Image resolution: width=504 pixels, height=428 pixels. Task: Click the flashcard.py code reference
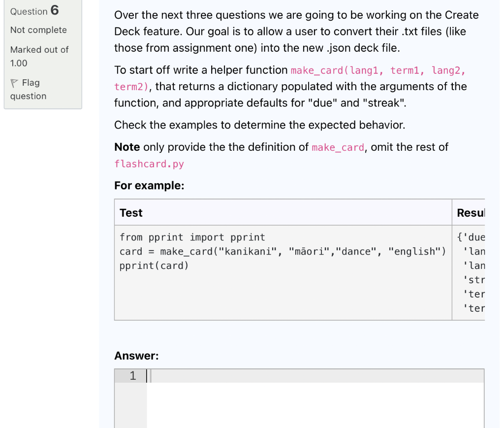[x=149, y=164]
